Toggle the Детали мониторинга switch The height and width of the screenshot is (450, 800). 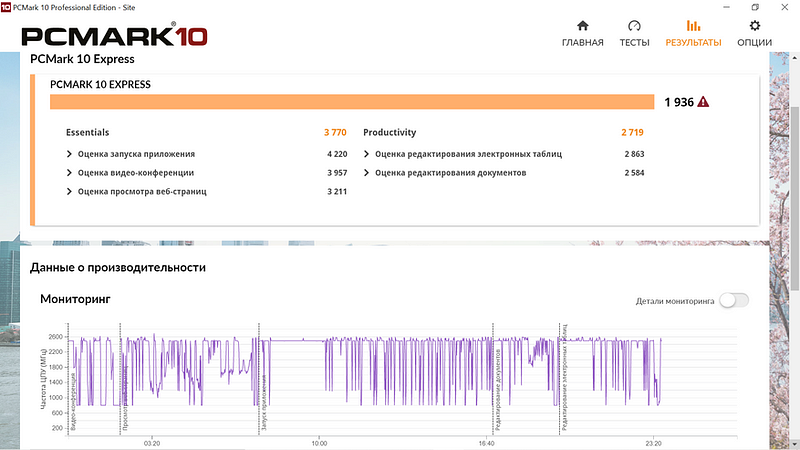[734, 301]
